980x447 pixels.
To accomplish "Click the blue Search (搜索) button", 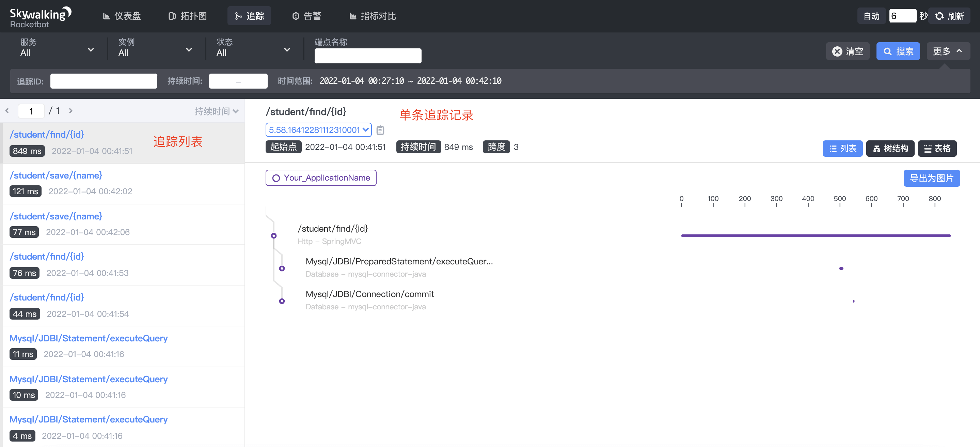I will tap(898, 51).
